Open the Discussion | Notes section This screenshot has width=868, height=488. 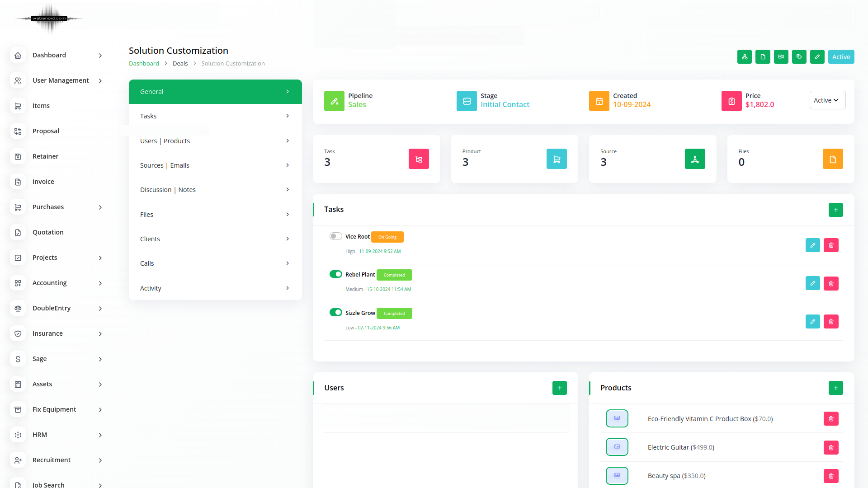tap(215, 190)
